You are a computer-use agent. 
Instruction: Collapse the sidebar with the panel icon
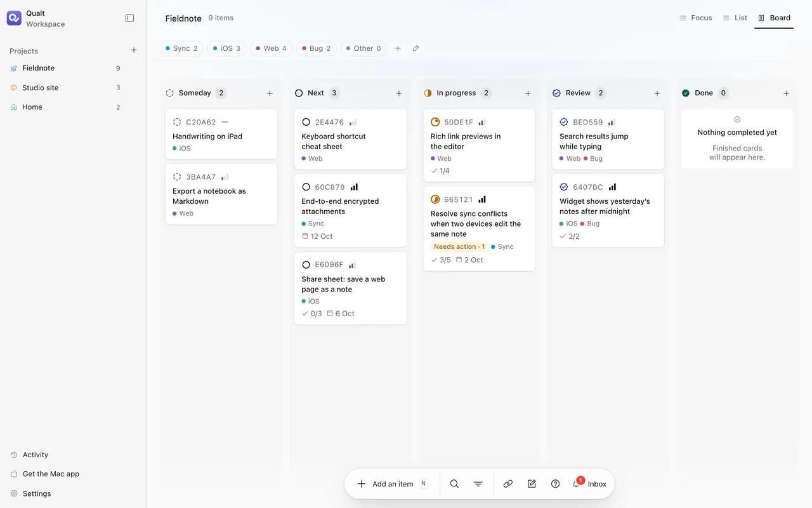click(x=129, y=18)
